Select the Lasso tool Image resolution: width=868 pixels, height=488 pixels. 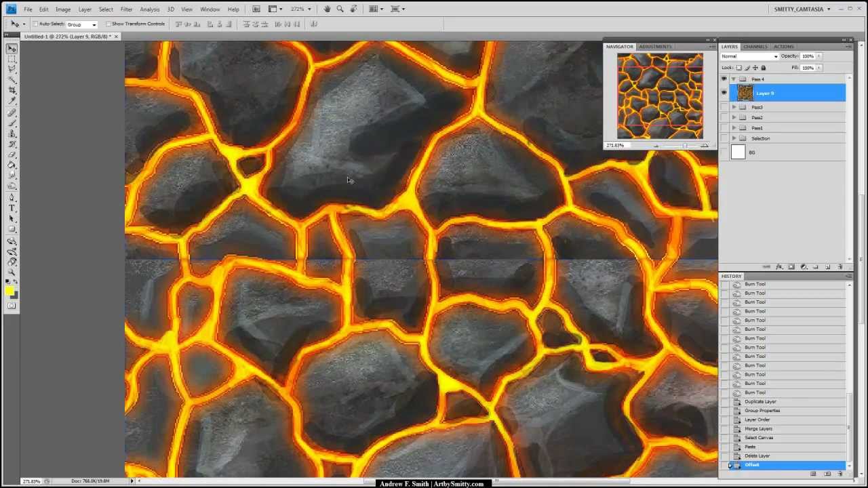pos(12,69)
